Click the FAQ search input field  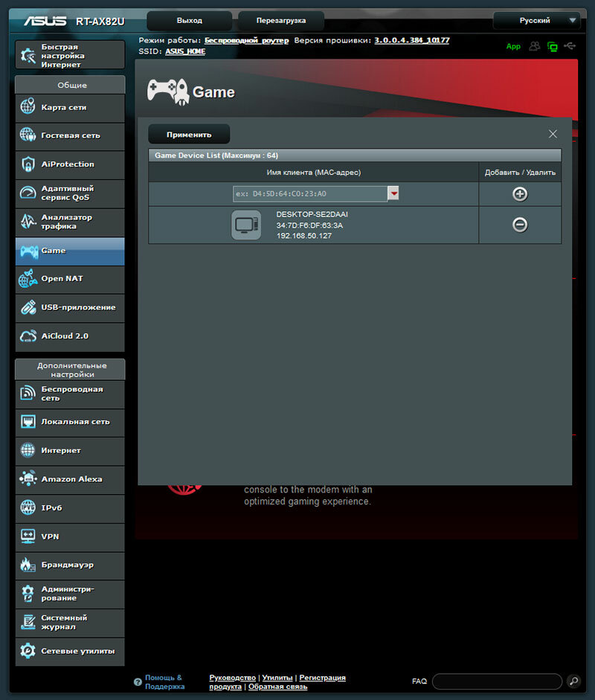497,681
